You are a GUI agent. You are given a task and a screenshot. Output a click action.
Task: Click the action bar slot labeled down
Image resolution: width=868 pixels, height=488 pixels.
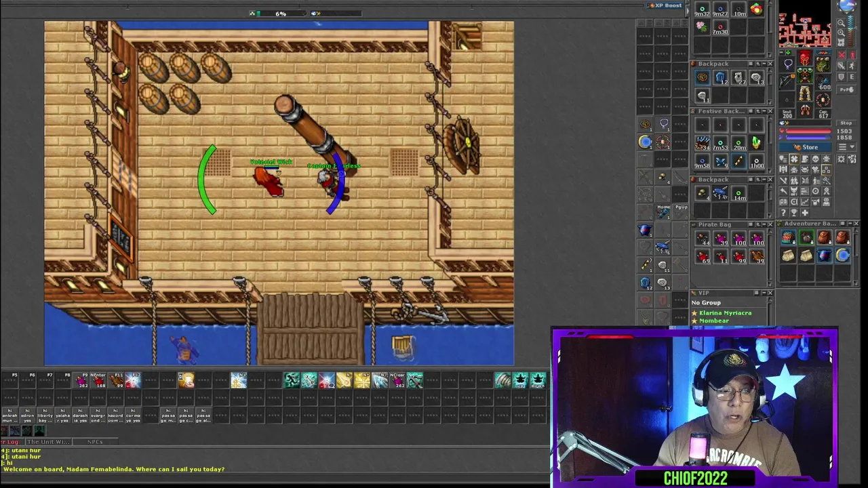tap(538, 380)
